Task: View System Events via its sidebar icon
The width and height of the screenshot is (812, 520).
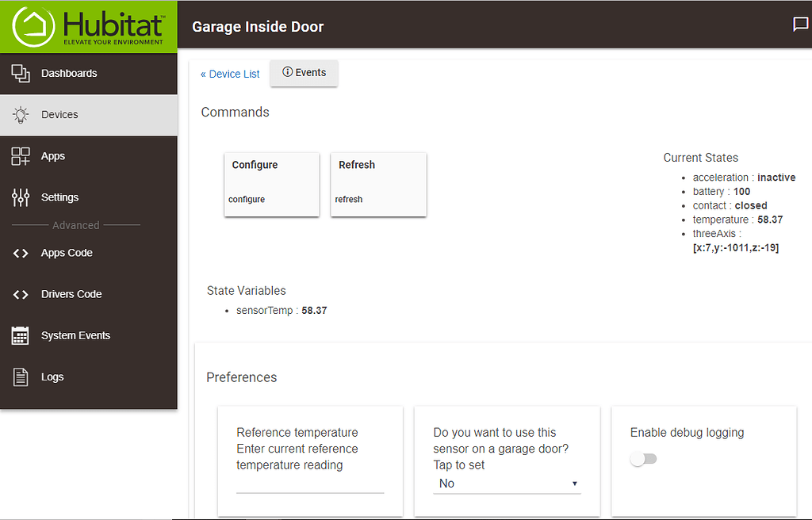Action: click(x=20, y=335)
